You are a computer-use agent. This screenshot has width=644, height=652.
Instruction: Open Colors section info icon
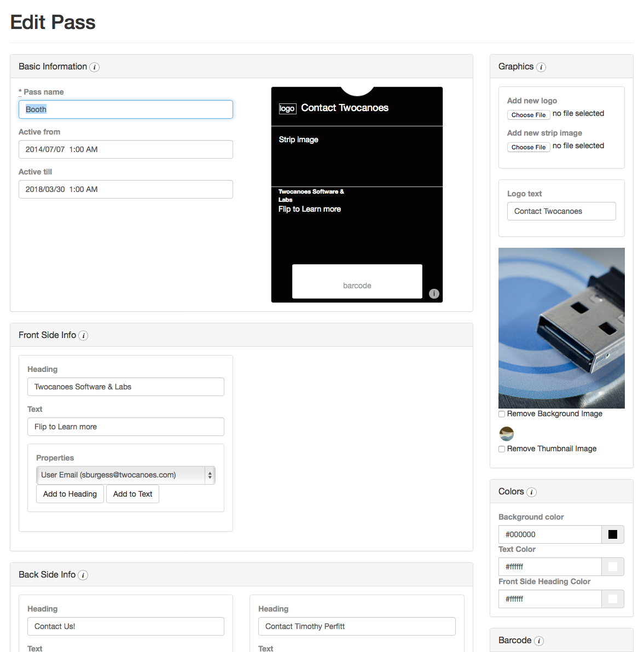pyautogui.click(x=531, y=492)
